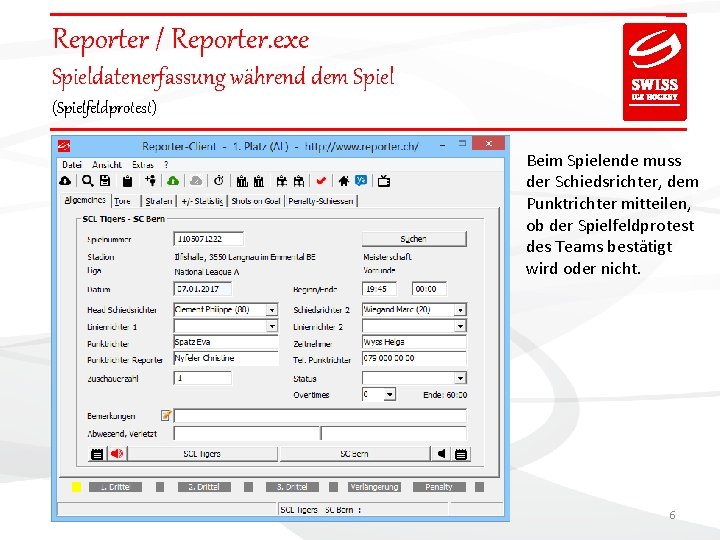This screenshot has width=720, height=540.
Task: Click the Datum field showing 07.01.2017
Action: [x=202, y=289]
